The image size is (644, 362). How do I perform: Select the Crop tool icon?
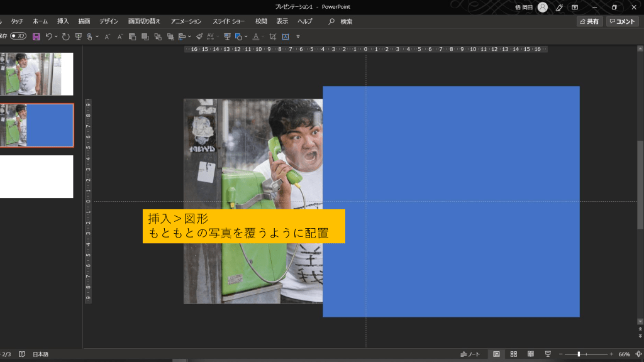click(272, 36)
